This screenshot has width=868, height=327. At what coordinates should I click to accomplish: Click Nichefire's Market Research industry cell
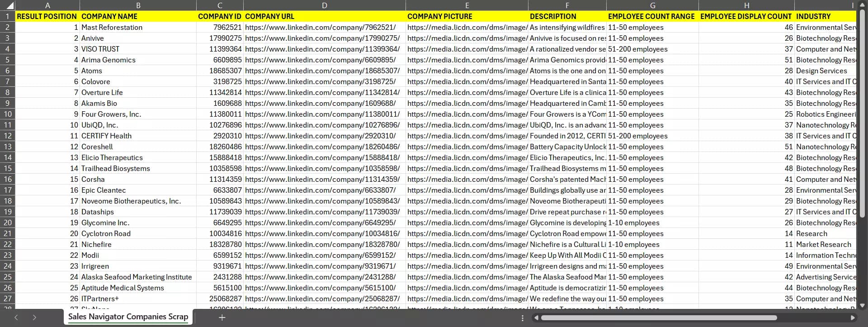pos(826,244)
